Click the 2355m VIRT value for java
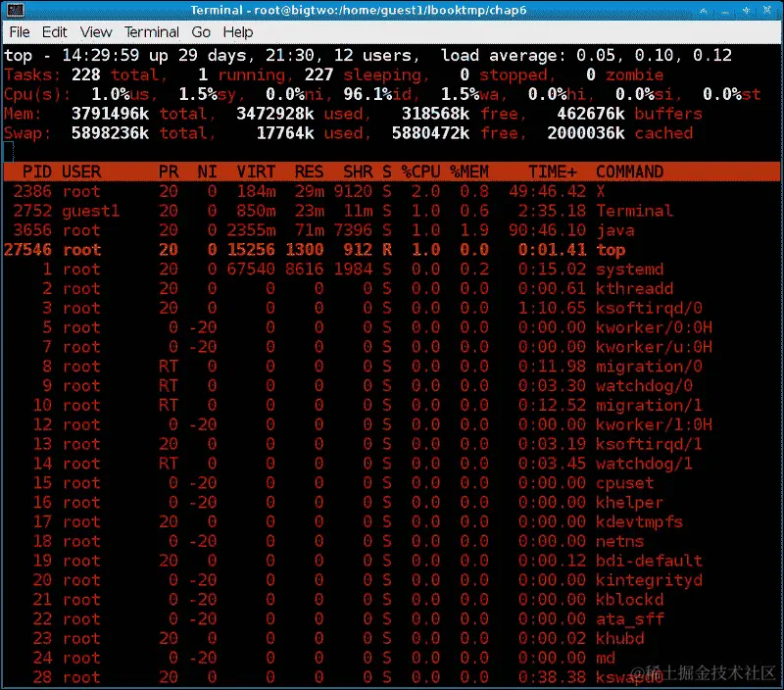The width and height of the screenshot is (784, 690). pyautogui.click(x=251, y=230)
